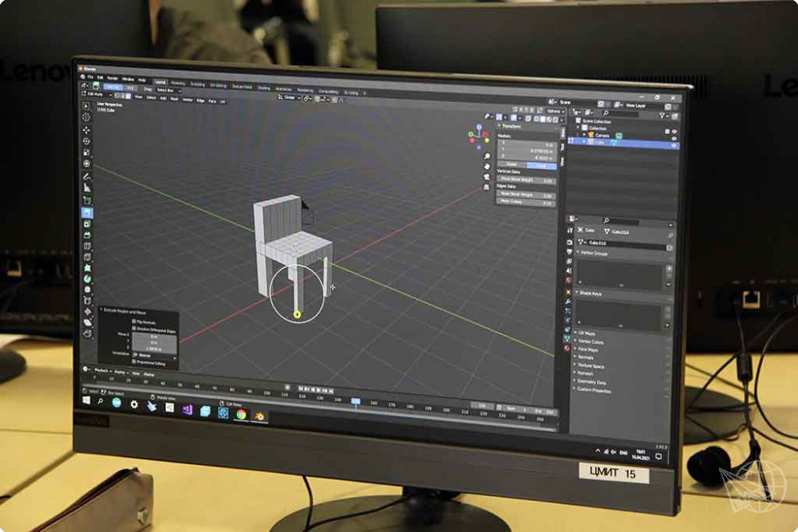Select the Poly Build tool
This screenshot has width=798, height=532.
(x=88, y=268)
